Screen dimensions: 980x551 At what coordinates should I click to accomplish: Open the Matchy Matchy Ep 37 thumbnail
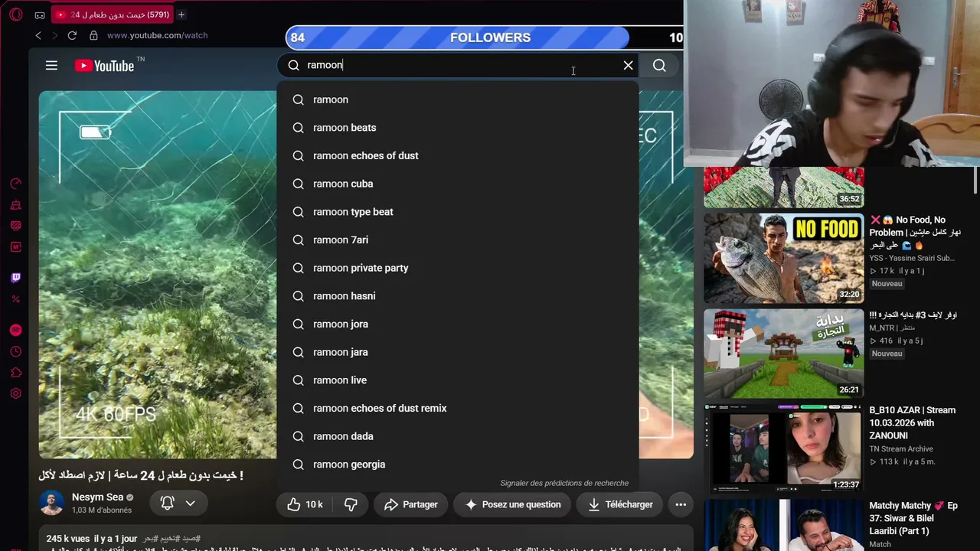784,525
